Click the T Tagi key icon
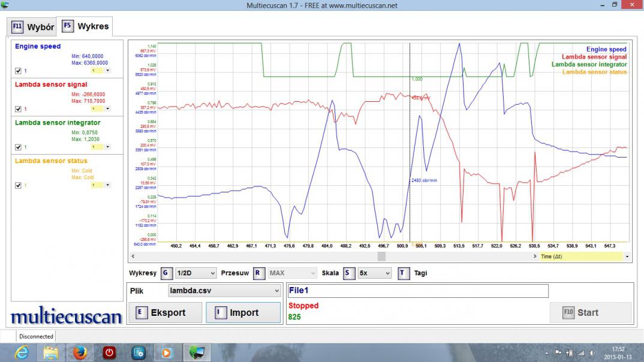This screenshot has width=644, height=362. (x=404, y=273)
